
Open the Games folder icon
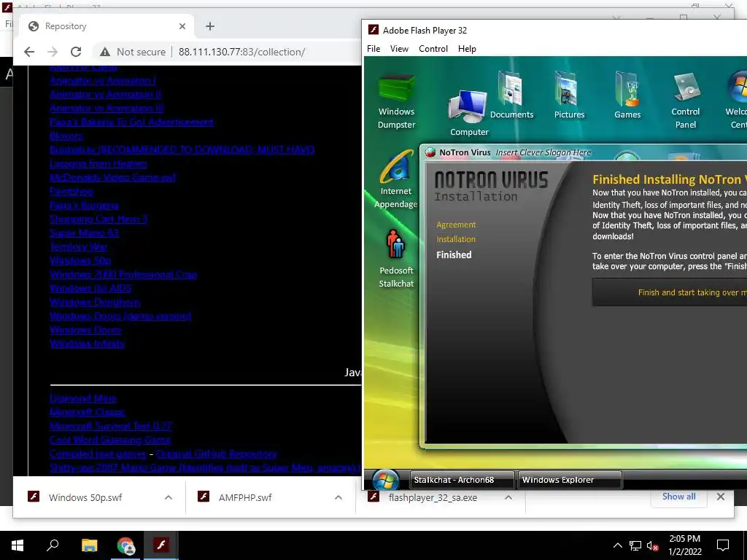click(627, 95)
